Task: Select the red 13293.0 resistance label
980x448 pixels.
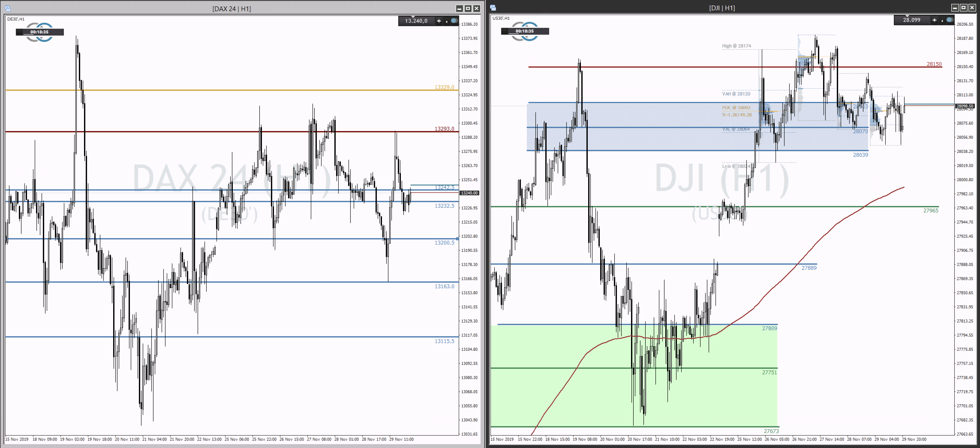Action: 444,129
